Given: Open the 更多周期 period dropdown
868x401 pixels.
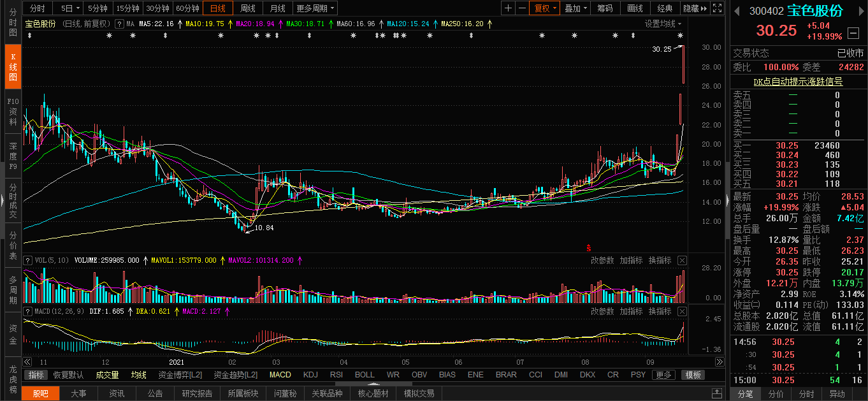Looking at the screenshot, I should pyautogui.click(x=315, y=8).
